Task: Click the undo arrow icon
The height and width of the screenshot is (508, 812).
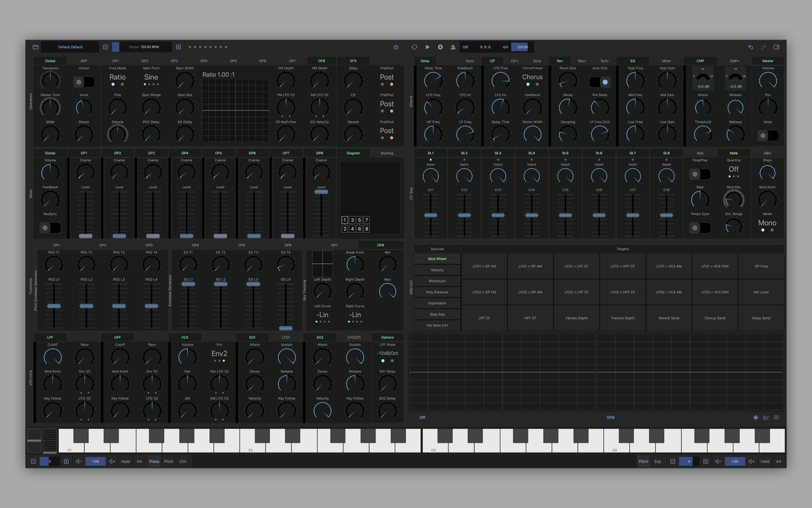Action: click(x=751, y=47)
